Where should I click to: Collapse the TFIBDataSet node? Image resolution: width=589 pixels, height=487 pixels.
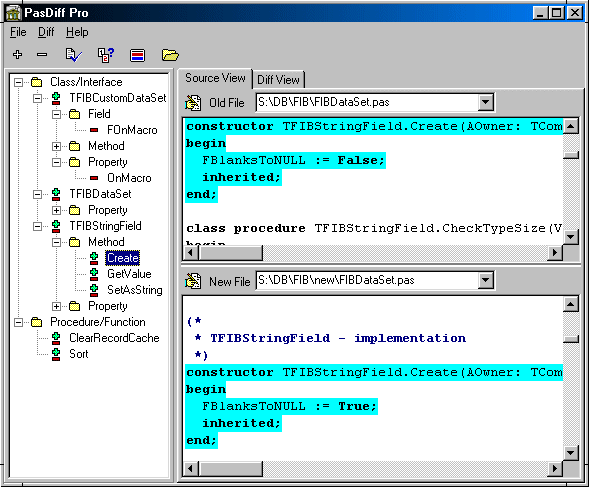[x=37, y=194]
